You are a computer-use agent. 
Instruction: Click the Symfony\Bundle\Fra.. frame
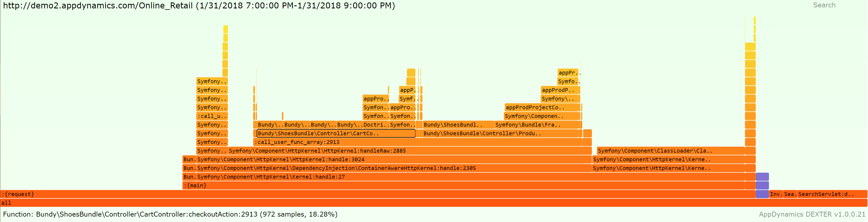click(x=536, y=125)
